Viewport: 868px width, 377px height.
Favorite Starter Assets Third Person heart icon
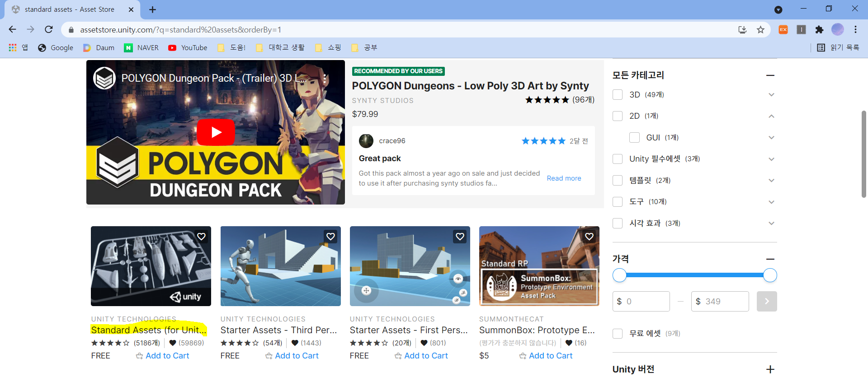coord(330,236)
